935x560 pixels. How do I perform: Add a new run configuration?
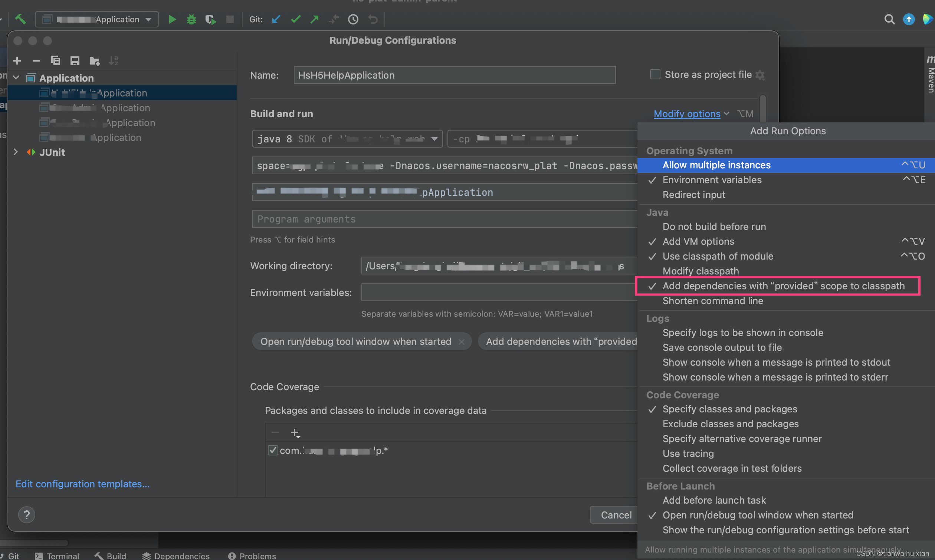pos(17,60)
